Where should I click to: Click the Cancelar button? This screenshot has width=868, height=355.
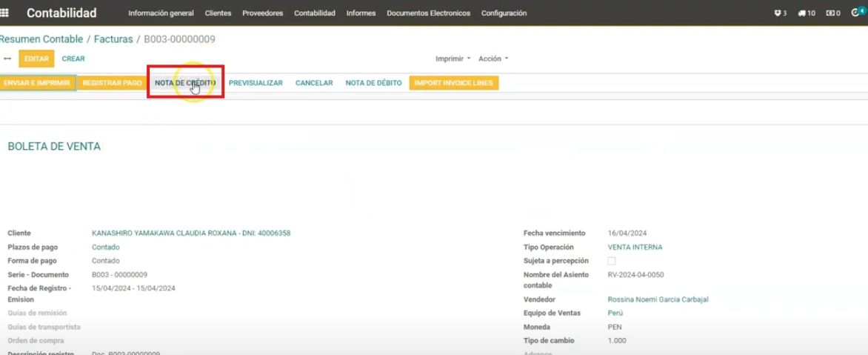tap(314, 83)
